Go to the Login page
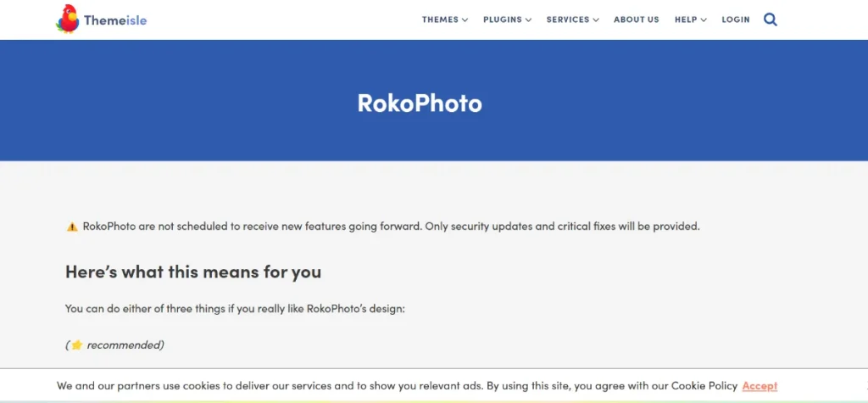The width and height of the screenshot is (868, 403). [x=735, y=20]
